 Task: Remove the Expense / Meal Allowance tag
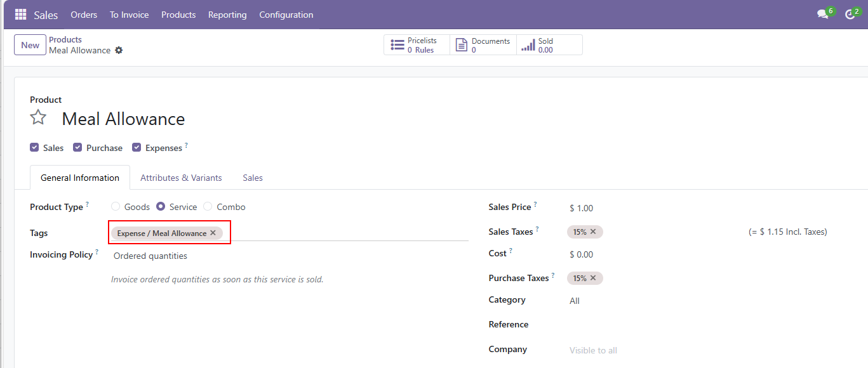click(x=213, y=233)
